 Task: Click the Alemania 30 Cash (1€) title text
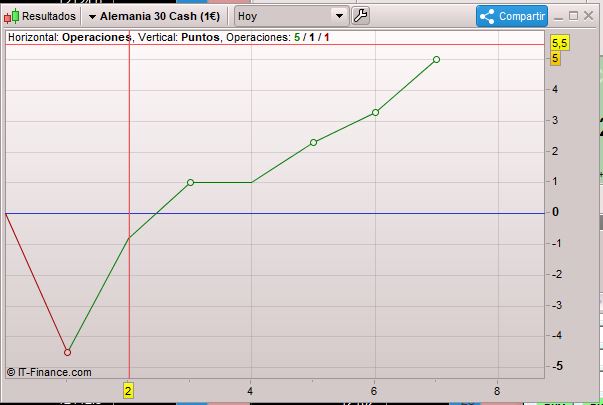(160, 16)
